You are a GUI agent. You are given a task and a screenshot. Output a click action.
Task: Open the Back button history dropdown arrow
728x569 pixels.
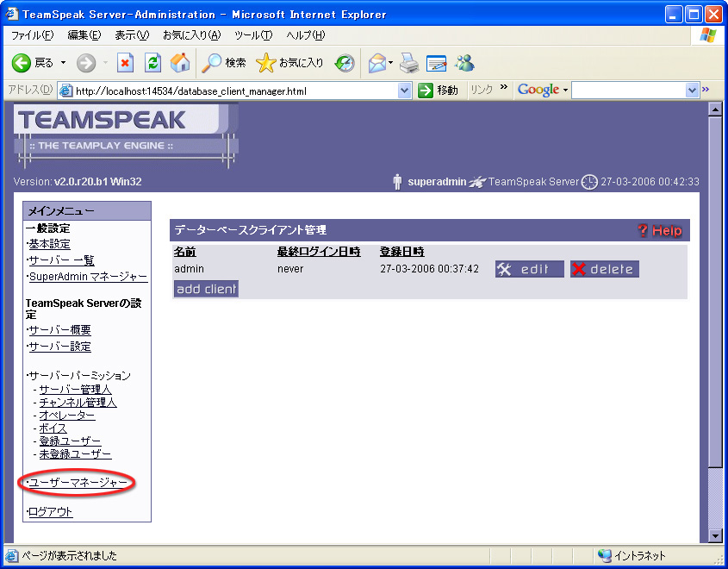pos(63,63)
